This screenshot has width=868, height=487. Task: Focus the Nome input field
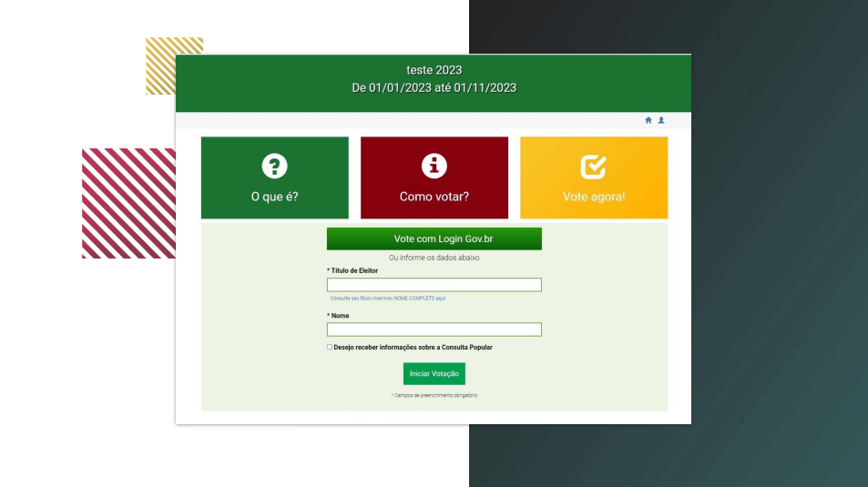[x=434, y=330]
